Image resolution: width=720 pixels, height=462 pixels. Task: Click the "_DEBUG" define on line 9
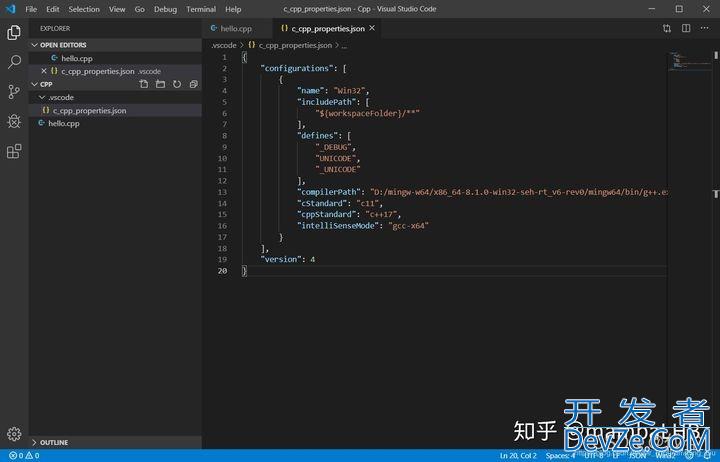coord(334,147)
